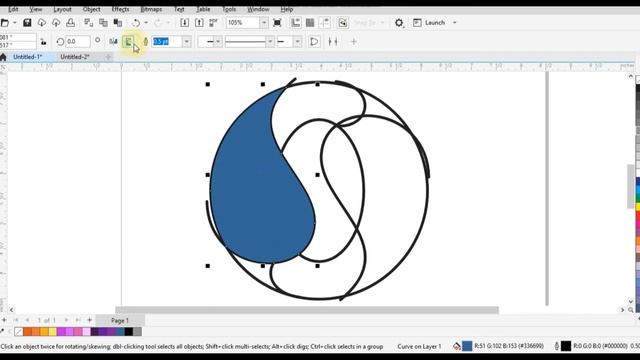The height and width of the screenshot is (360, 640).
Task: Switch to the Untitled-1 document tab
Action: coord(28,57)
